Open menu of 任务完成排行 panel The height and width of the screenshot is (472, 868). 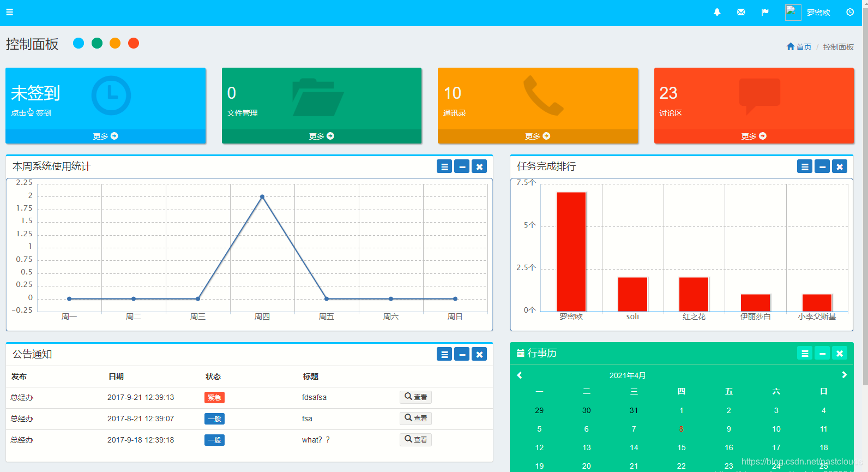805,166
